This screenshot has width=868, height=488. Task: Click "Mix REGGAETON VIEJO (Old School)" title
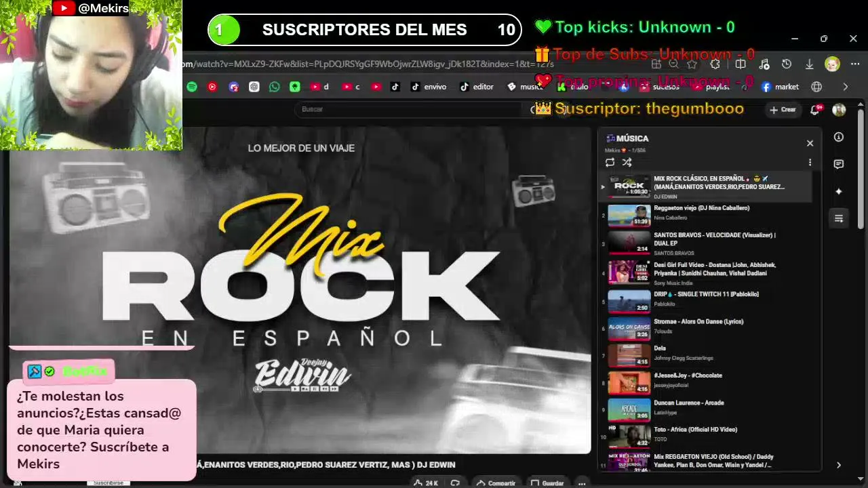tap(713, 461)
